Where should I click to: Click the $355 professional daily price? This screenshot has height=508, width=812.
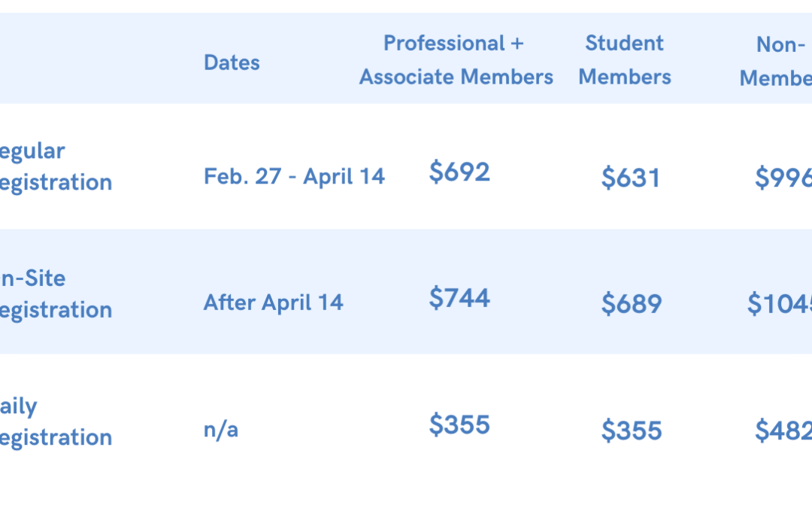tap(459, 425)
